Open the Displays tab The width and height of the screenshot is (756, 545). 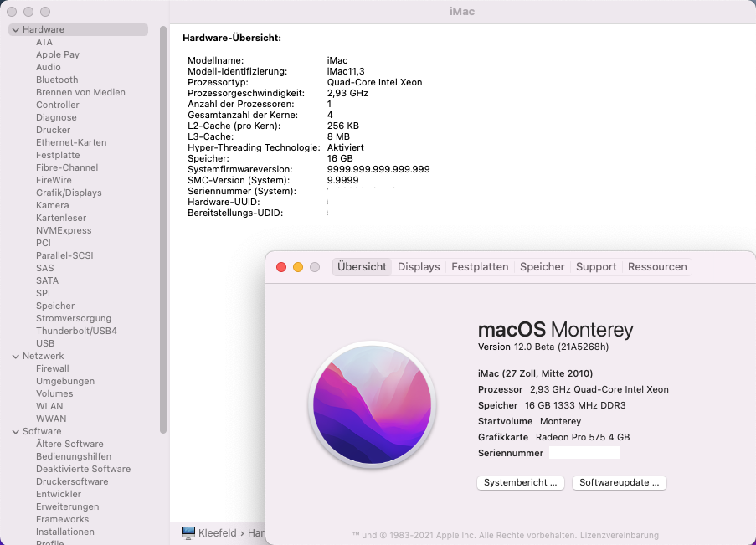click(x=419, y=267)
